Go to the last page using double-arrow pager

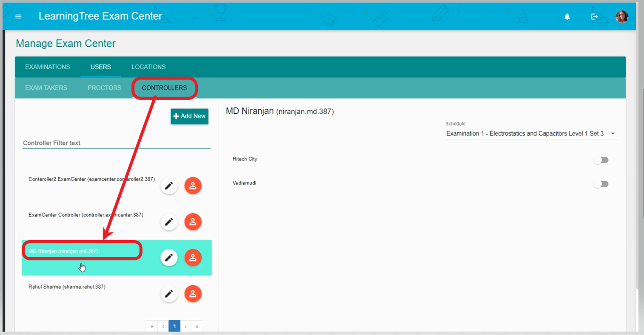(197, 326)
